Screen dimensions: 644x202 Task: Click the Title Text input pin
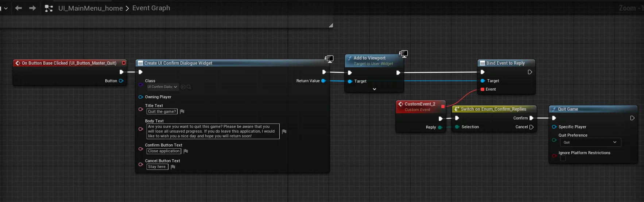point(141,109)
